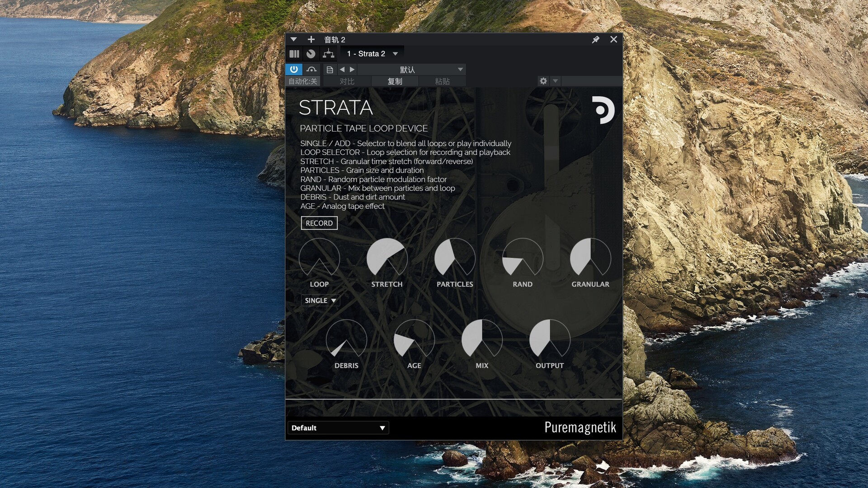868x488 pixels.
Task: Click the 'LOOP SELECTOR' description line
Action: (x=405, y=152)
